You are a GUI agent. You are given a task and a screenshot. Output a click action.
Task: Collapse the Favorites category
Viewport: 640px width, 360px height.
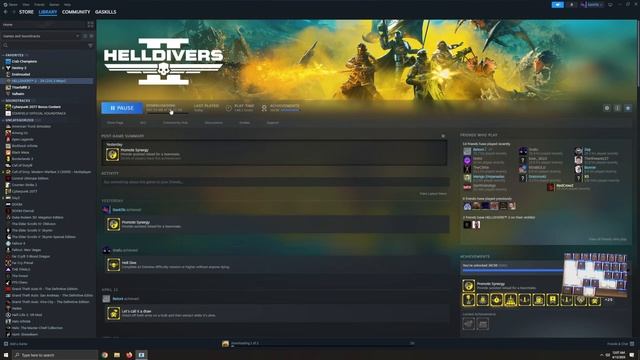coord(3,55)
